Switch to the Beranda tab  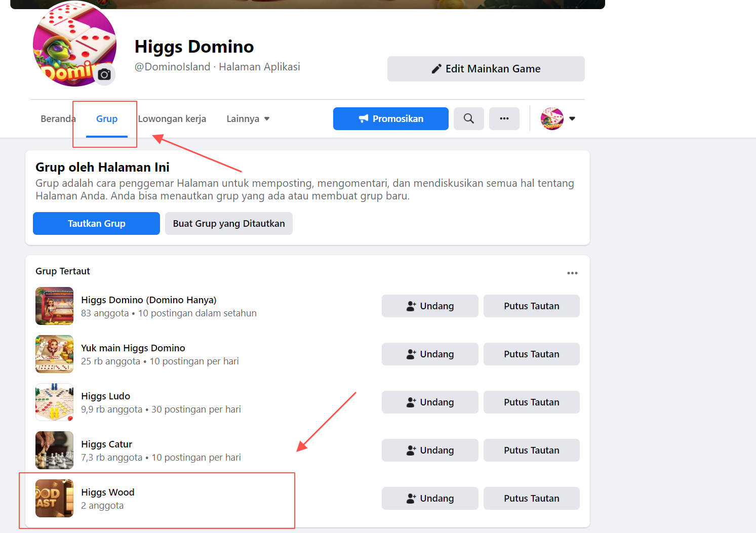pos(58,119)
